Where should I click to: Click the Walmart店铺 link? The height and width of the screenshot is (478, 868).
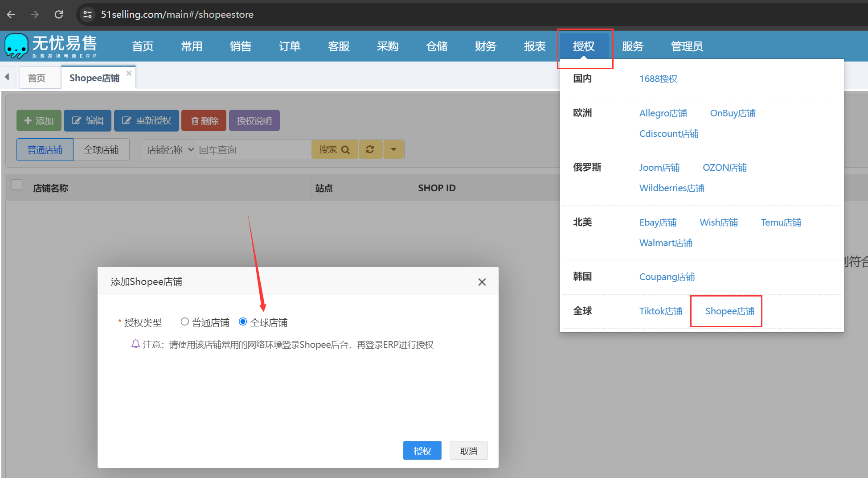click(666, 243)
